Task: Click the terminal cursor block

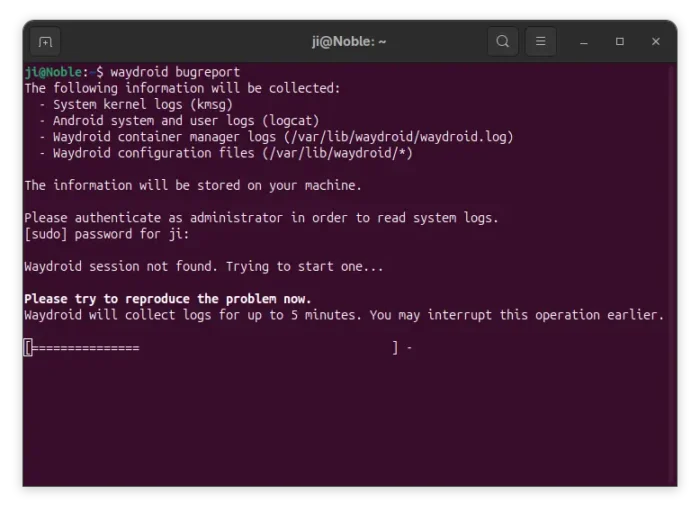Action: click(x=29, y=348)
